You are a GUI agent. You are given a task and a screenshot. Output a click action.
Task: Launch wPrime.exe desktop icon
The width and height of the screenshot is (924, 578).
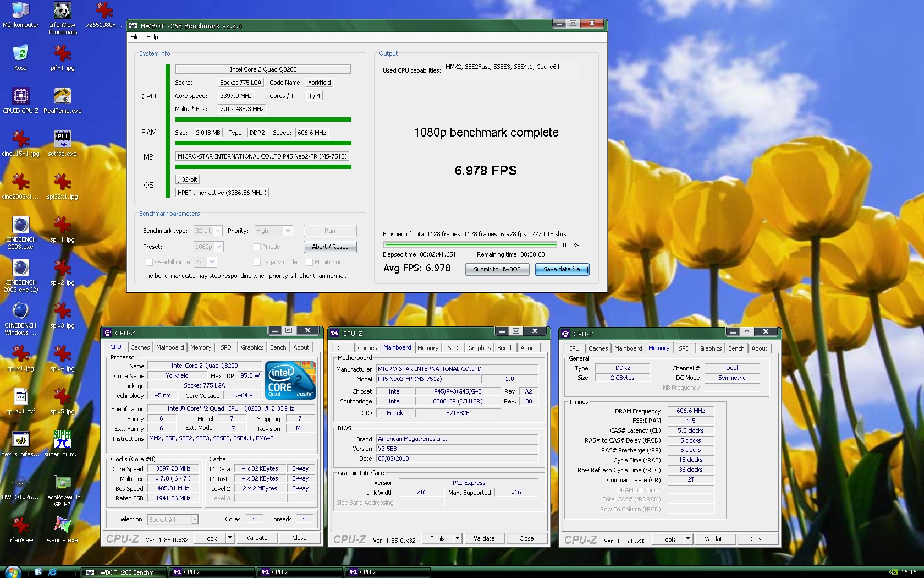[62, 530]
